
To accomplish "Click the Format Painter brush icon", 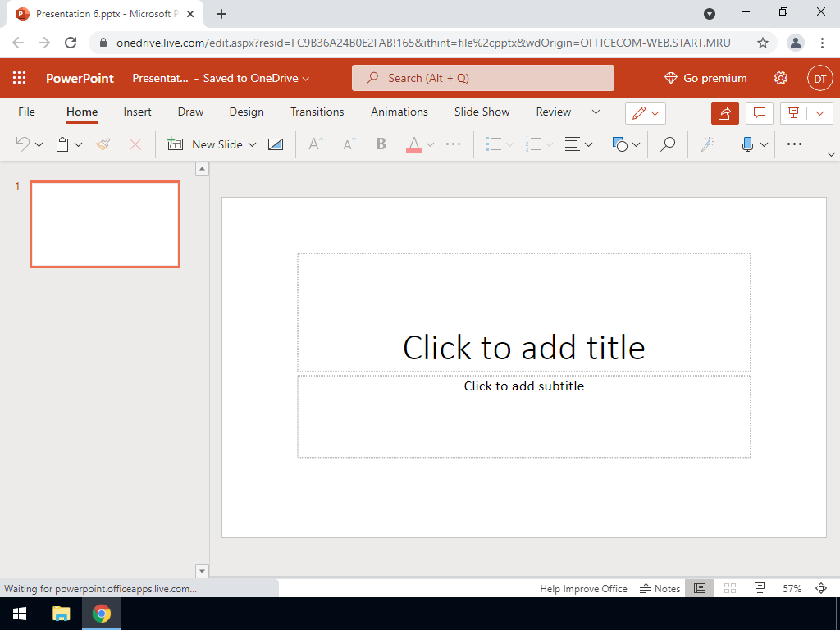I will coord(103,144).
